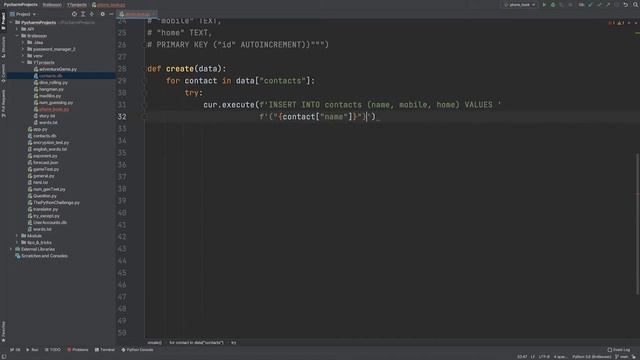640x360 pixels.
Task: Click the YTprojects breadcrumb in the navigation bar
Action: pyautogui.click(x=77, y=4)
